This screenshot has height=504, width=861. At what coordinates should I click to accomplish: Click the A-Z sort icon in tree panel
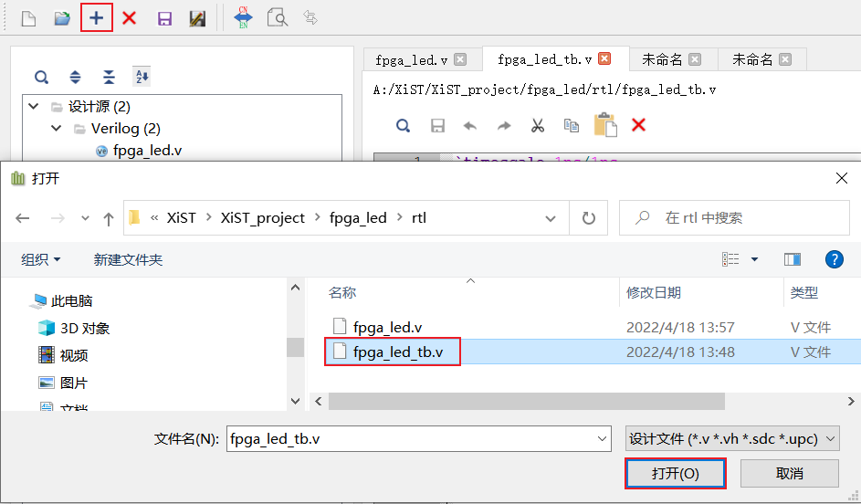point(142,77)
